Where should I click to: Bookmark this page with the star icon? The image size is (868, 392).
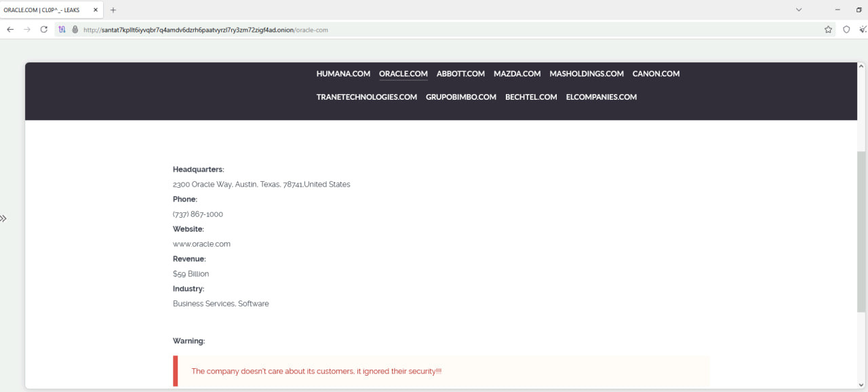828,30
